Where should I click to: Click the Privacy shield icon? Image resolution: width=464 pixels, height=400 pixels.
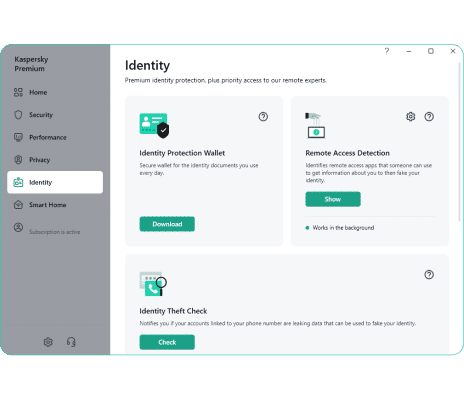pyautogui.click(x=18, y=160)
